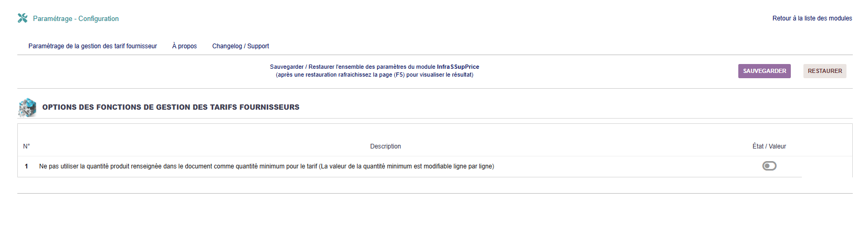Click the supplier tariff module cube icon
This screenshot has height=233, width=868.
pos(27,107)
